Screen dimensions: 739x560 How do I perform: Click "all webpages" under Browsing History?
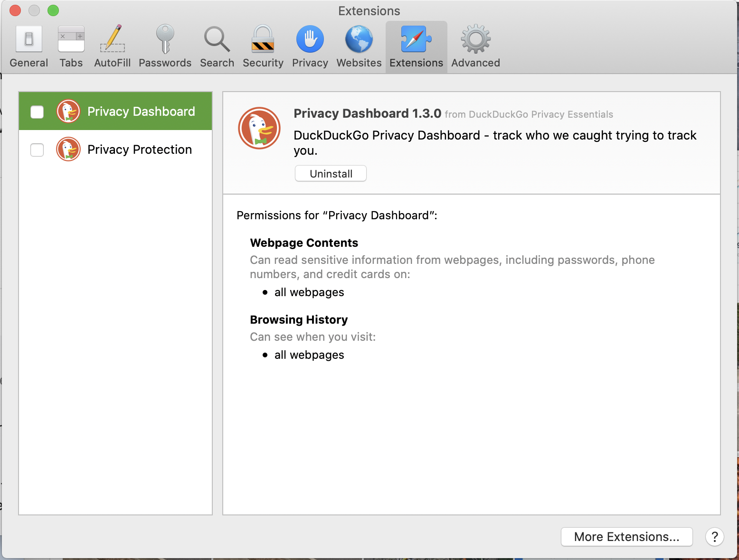309,355
